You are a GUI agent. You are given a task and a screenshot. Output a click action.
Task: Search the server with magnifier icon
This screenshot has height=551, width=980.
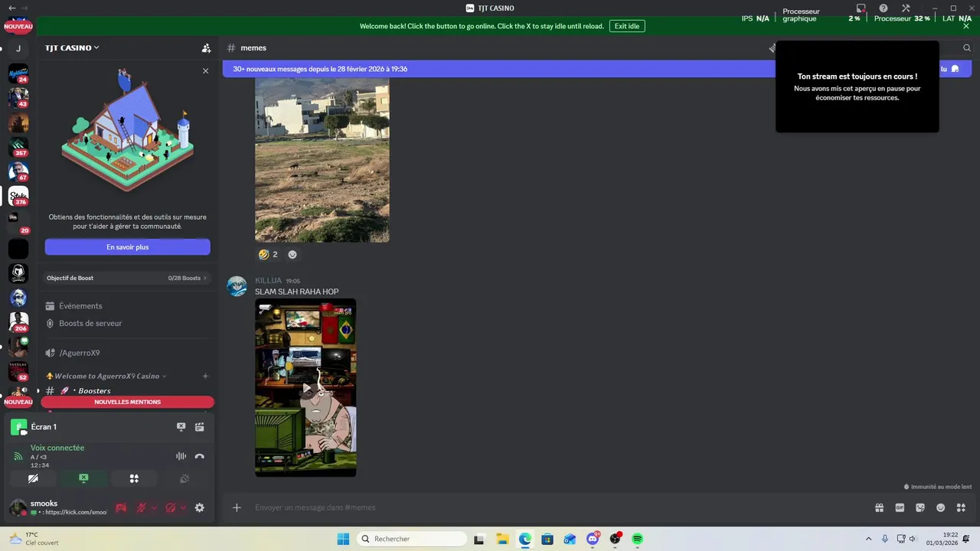[x=967, y=47]
